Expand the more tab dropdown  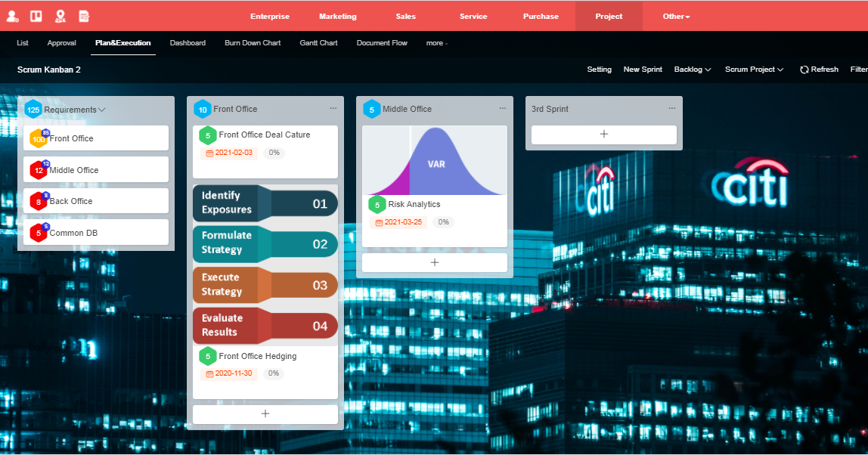[436, 43]
